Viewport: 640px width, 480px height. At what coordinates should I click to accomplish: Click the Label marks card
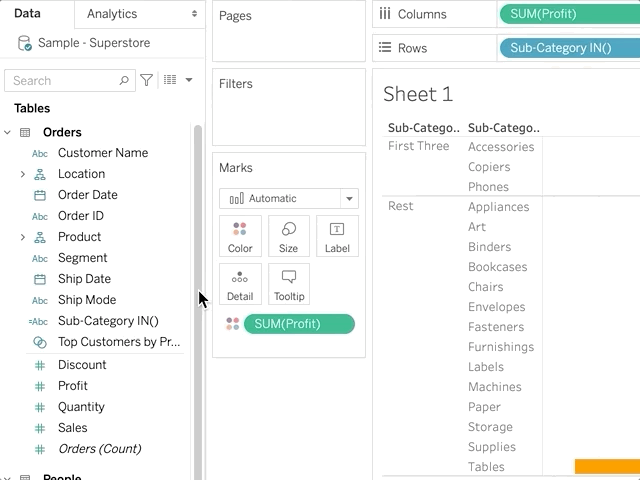click(x=337, y=236)
